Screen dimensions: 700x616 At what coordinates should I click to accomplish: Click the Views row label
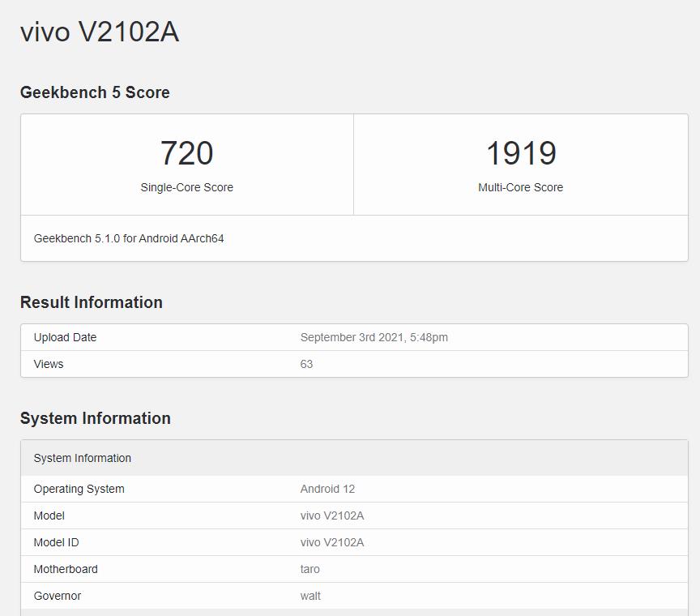coord(49,364)
